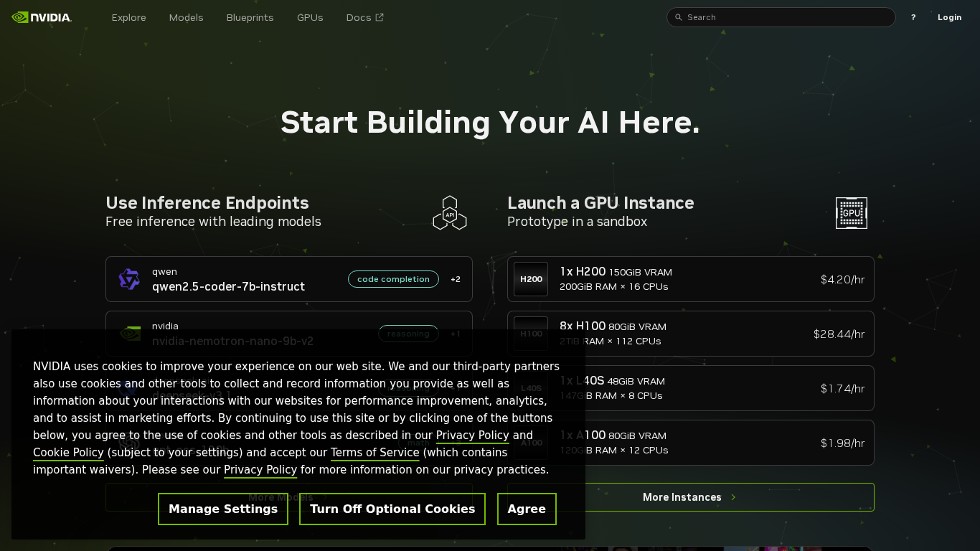Viewport: 980px width, 551px height.
Task: Open the Cookie Policy link
Action: click(x=68, y=453)
